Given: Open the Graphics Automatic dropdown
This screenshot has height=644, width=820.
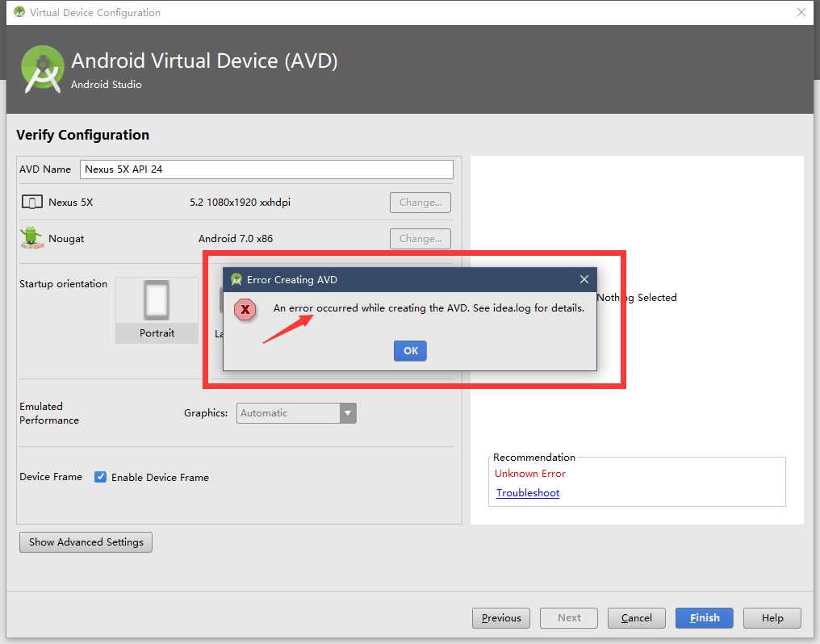Looking at the screenshot, I should [x=296, y=413].
